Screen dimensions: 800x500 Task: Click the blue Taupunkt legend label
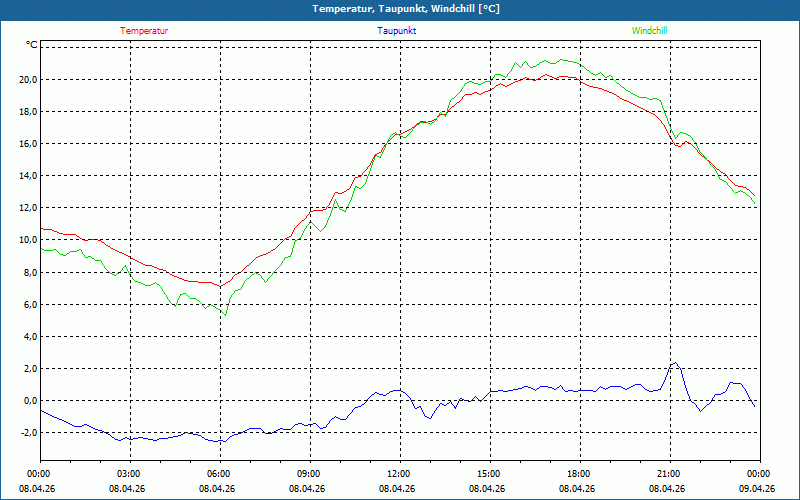pyautogui.click(x=396, y=31)
